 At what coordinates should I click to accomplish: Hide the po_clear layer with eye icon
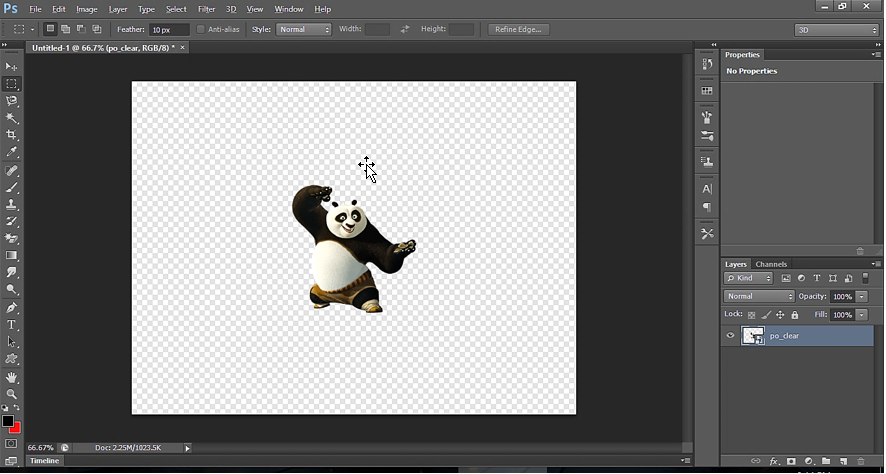[x=730, y=335]
